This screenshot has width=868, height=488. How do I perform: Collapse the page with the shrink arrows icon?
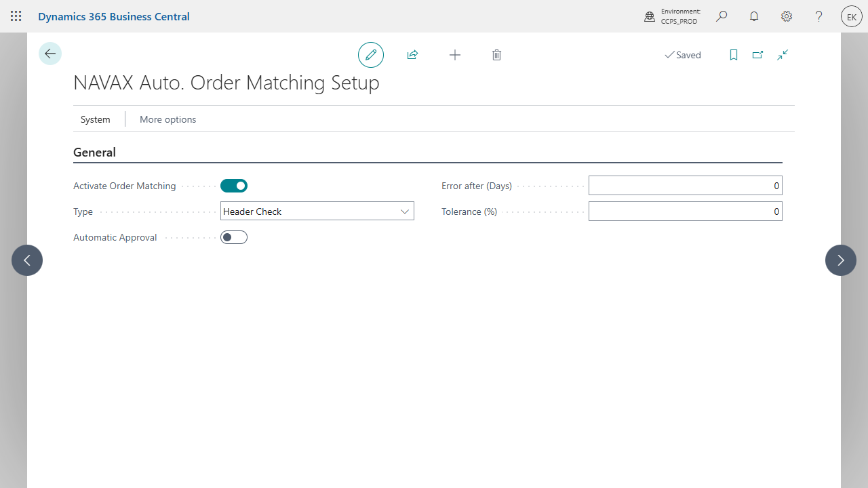click(x=783, y=55)
